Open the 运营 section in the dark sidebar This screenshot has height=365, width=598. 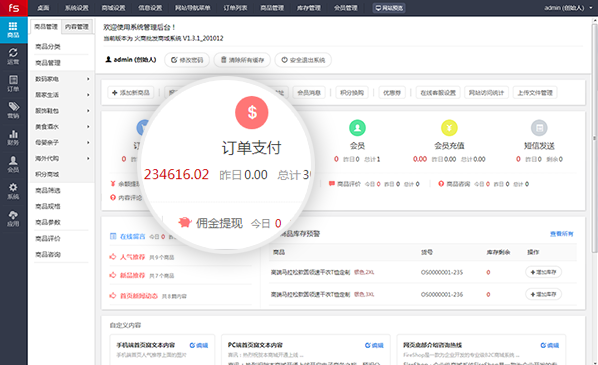pyautogui.click(x=13, y=56)
